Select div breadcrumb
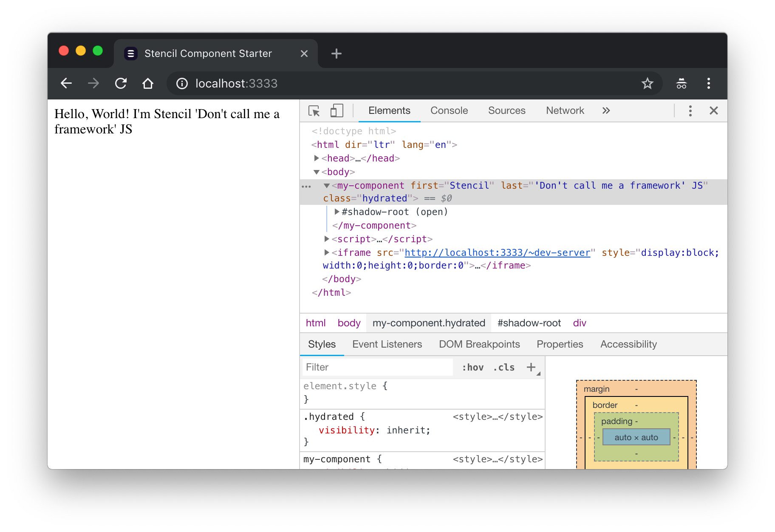The height and width of the screenshot is (532, 775). [x=580, y=323]
